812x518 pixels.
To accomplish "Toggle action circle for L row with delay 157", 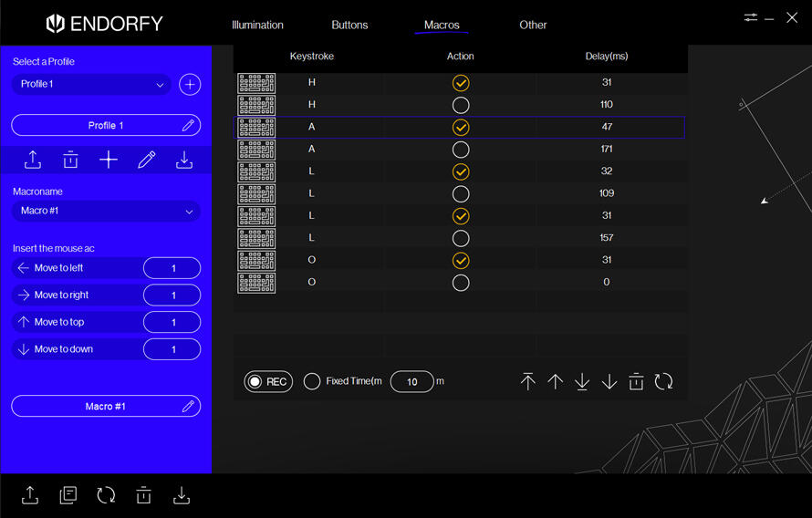I will pos(461,239).
